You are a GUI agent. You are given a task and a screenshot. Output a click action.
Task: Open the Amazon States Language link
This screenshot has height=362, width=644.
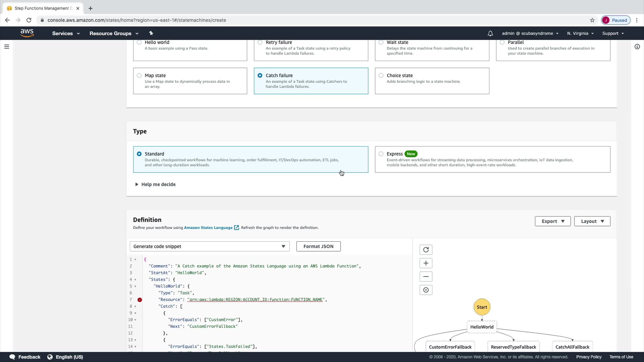point(208,228)
